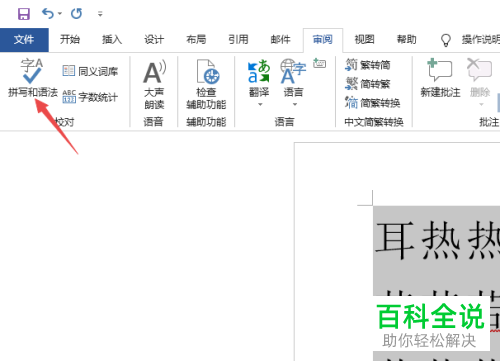This screenshot has width=500, height=361.
Task: Open the undo history dropdown arrow
Action: click(60, 14)
